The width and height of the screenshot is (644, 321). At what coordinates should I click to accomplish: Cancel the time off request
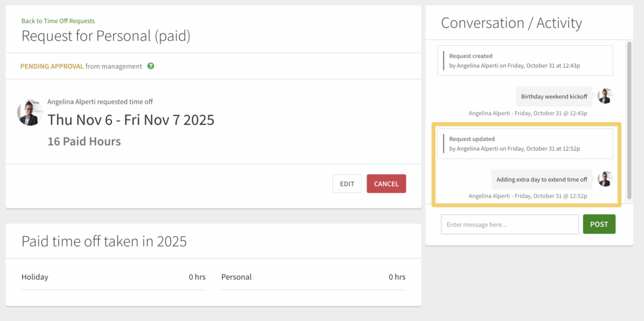[386, 183]
